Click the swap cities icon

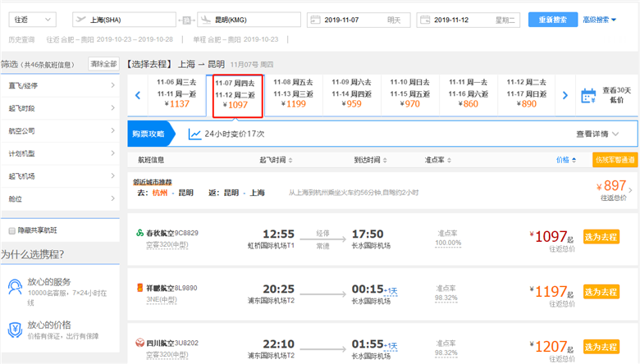[x=186, y=20]
